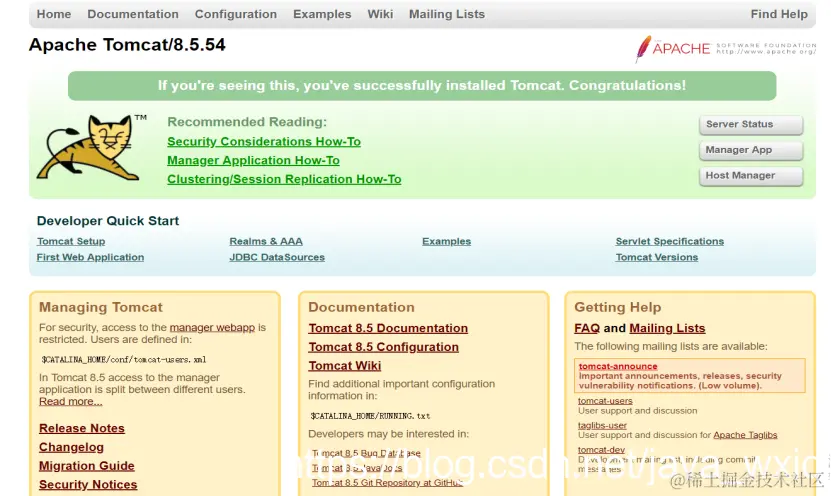Open Manager Application How-To link
Screen dimensions: 831x496
(x=253, y=160)
